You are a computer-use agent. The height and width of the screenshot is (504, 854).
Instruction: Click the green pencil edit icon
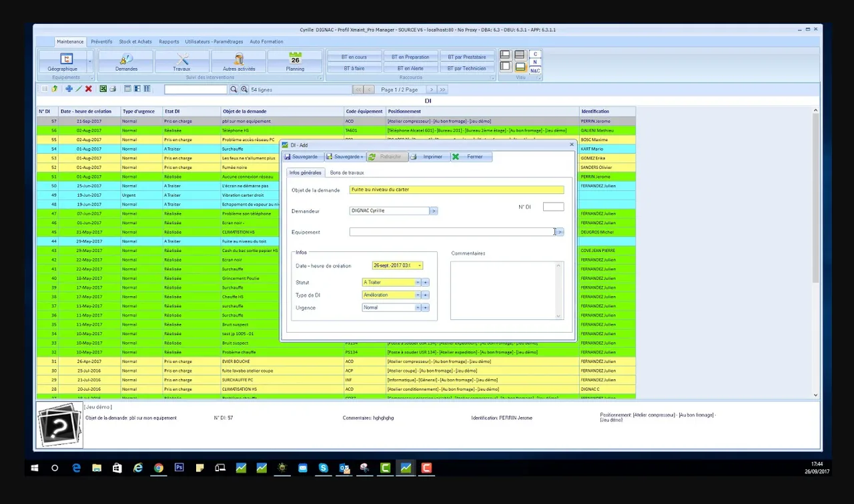click(79, 89)
